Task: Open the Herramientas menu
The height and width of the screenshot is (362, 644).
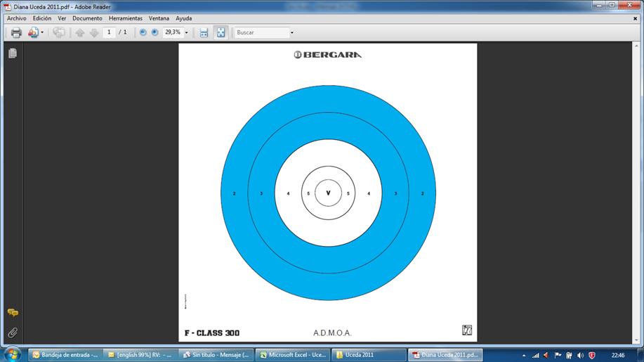Action: click(125, 18)
